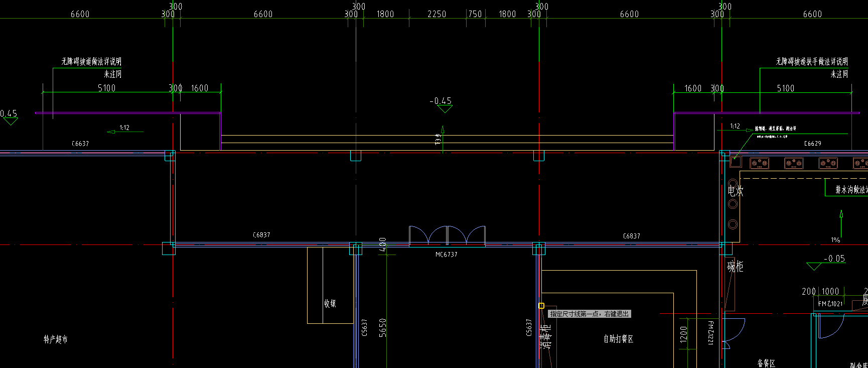This screenshot has width=868, height=368.
Task: Click the 1% slope text
Action: tap(835, 240)
